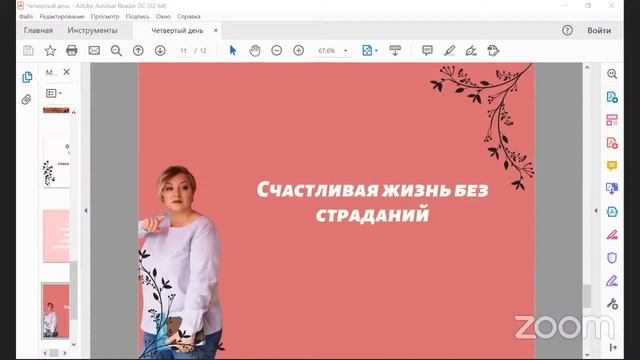The width and height of the screenshot is (640, 360).
Task: Open the Protect shield tool
Action: [612, 258]
